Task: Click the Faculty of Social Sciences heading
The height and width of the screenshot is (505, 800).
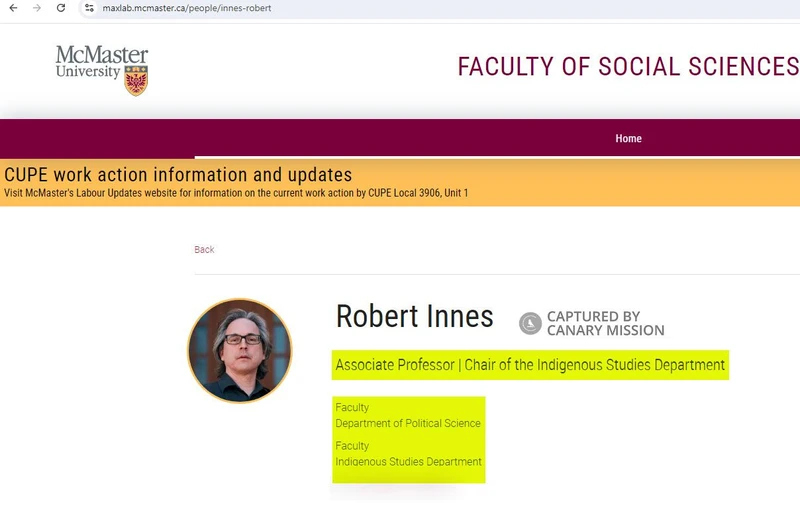Action: 628,67
